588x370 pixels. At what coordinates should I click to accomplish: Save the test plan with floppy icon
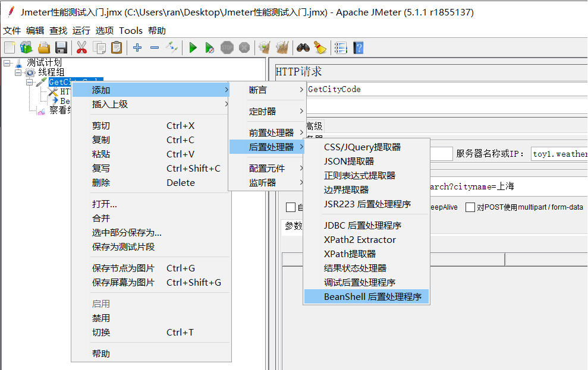pyautogui.click(x=61, y=48)
